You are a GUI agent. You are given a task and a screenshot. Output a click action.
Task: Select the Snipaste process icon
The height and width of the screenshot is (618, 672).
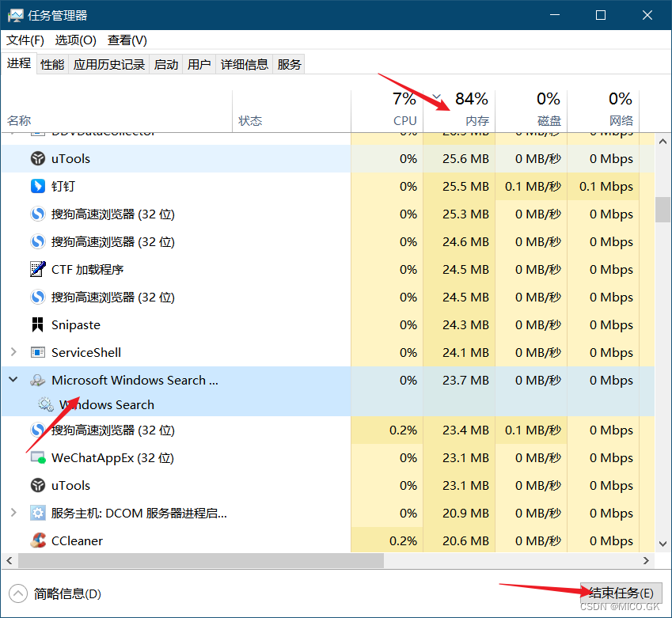37,324
